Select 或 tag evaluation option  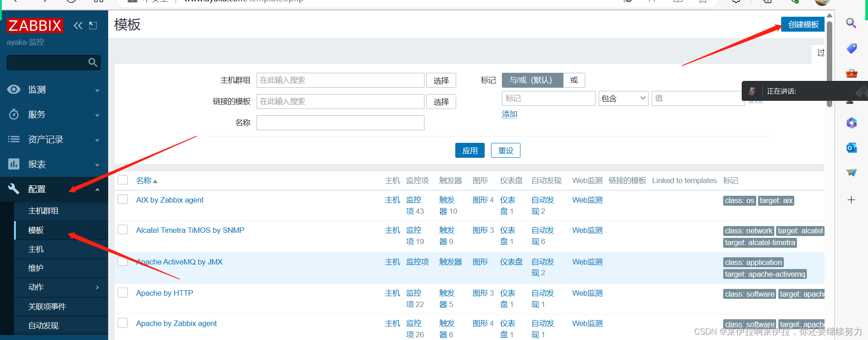click(x=574, y=80)
